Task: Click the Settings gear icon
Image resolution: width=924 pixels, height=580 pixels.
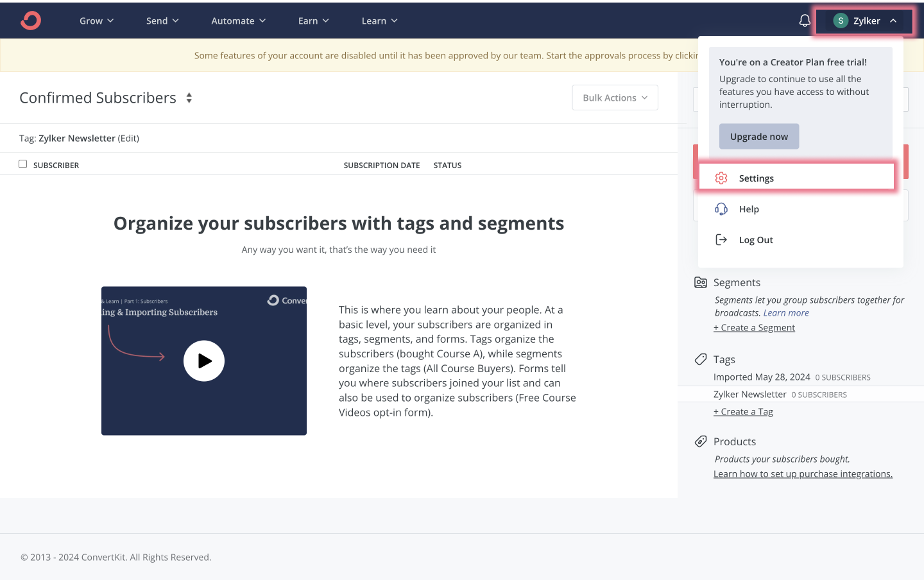Action: [721, 178]
